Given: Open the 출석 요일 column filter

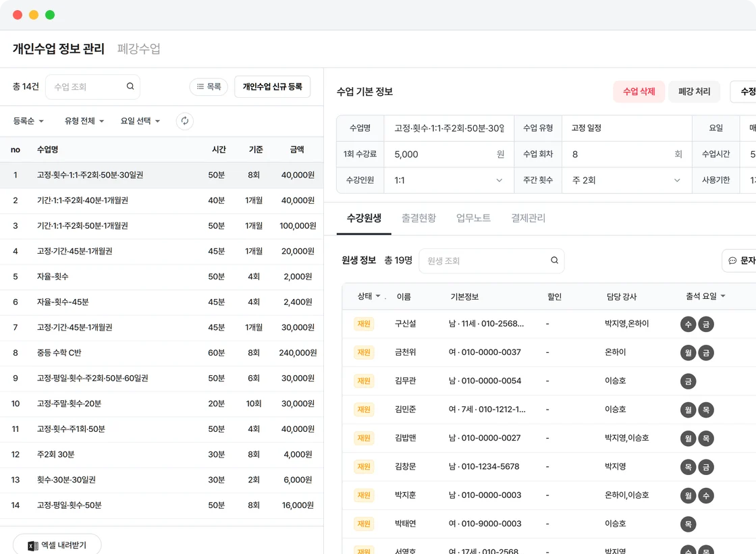Looking at the screenshot, I should coord(705,296).
